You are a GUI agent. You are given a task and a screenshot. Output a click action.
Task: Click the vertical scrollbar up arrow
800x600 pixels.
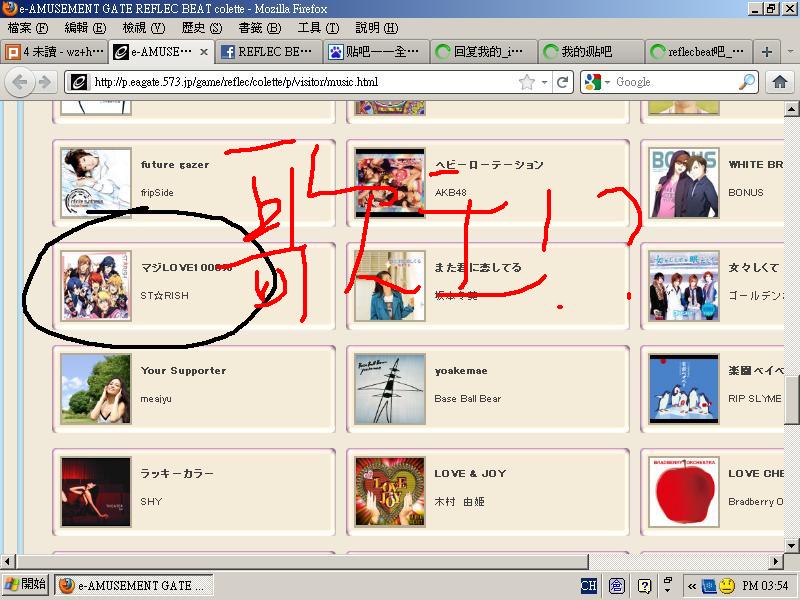791,109
